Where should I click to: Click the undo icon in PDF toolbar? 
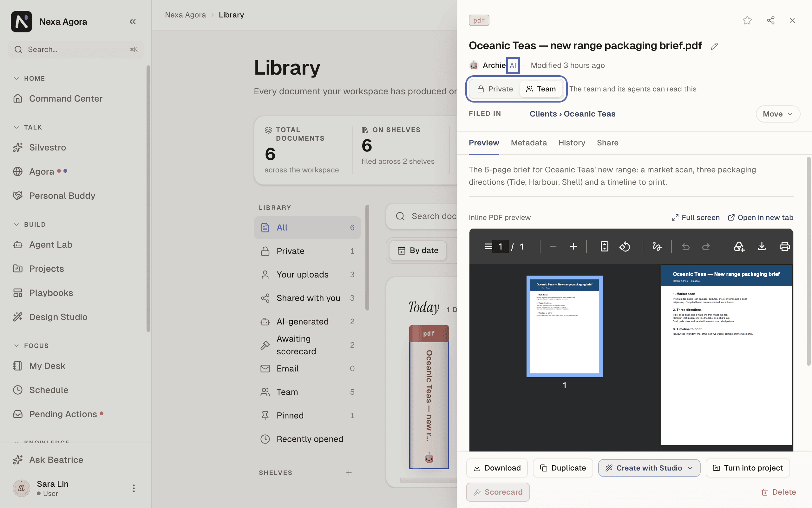(x=685, y=247)
